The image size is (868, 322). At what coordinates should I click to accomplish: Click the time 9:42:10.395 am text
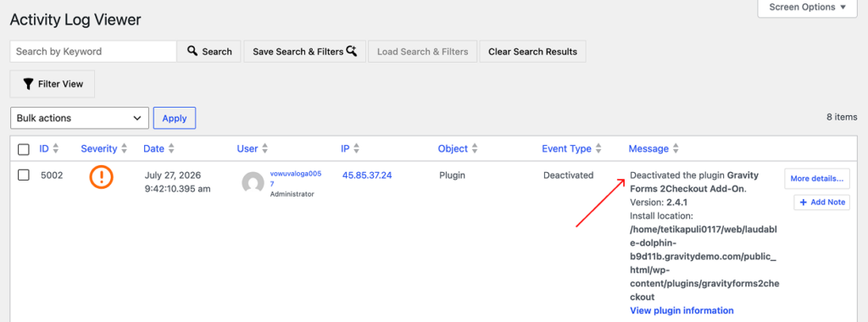177,189
